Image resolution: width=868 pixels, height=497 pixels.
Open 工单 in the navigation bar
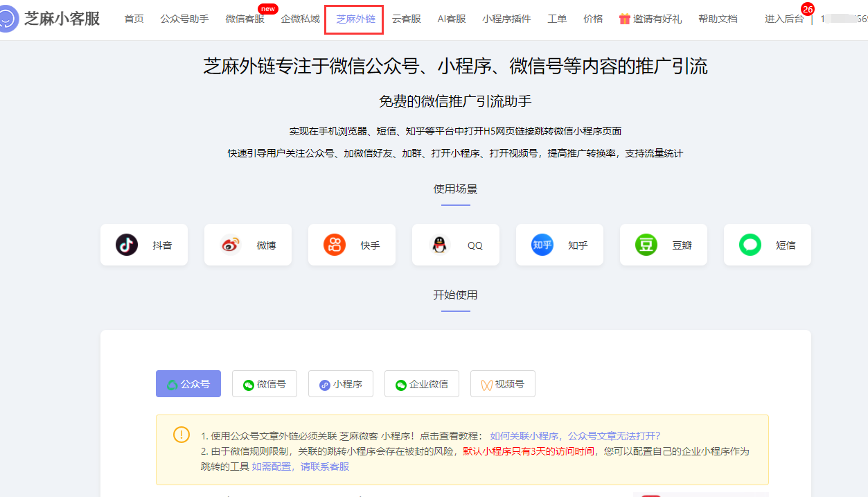pos(557,19)
